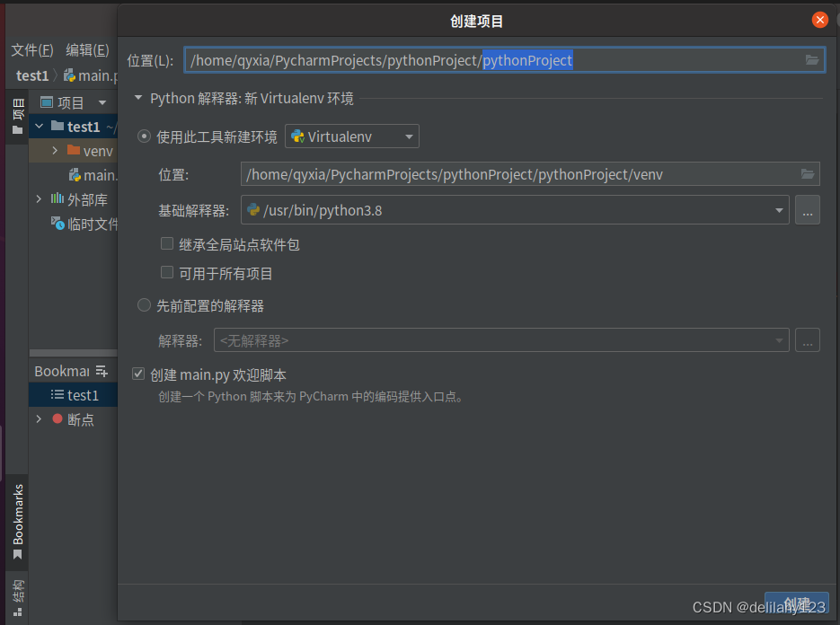Select 先前配置的解释器 radio button
The image size is (840, 625).
tap(144, 304)
